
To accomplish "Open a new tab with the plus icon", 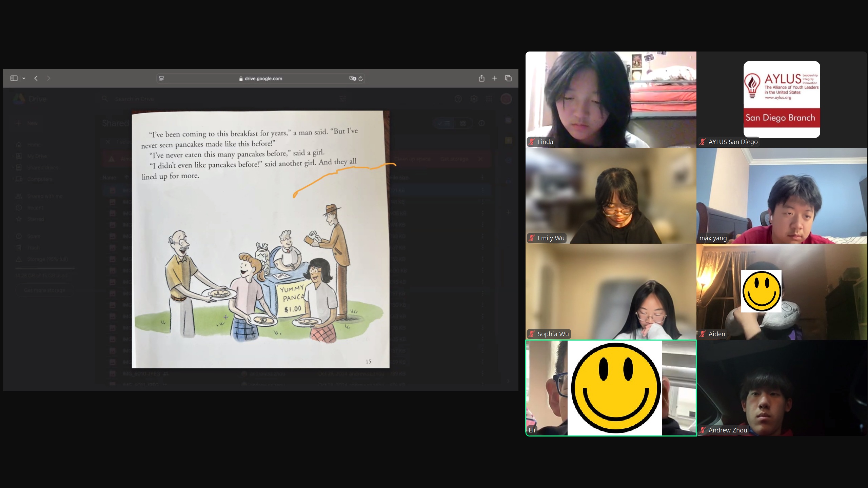I will (495, 78).
